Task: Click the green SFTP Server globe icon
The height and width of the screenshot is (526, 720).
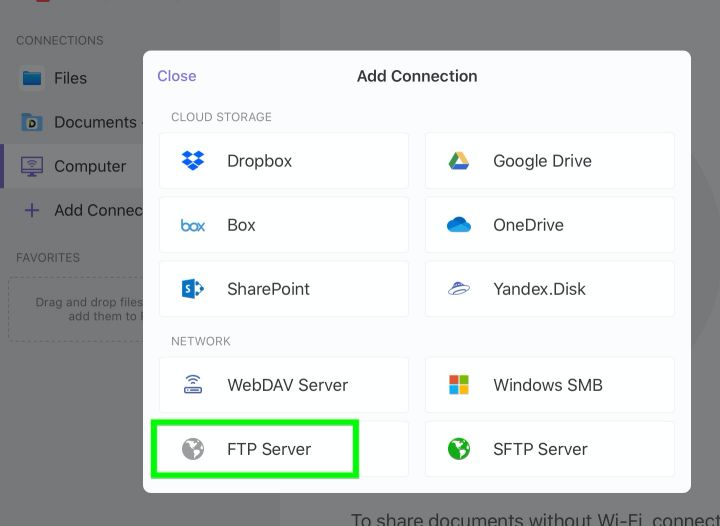Action: coord(459,449)
